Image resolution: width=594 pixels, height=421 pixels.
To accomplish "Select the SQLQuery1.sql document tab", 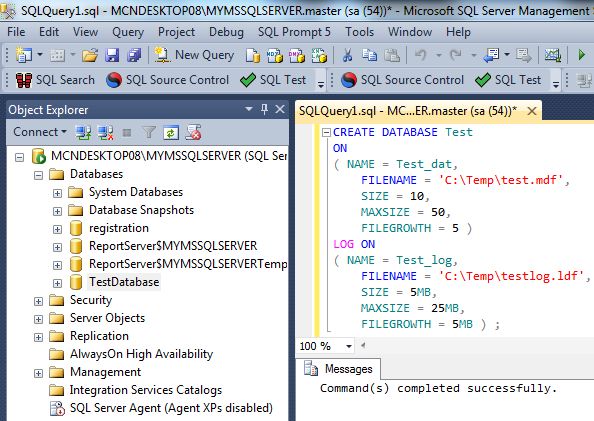I will [x=408, y=111].
